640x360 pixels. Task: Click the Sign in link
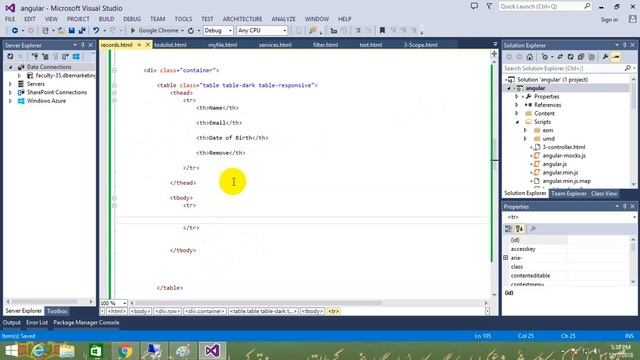(609, 20)
